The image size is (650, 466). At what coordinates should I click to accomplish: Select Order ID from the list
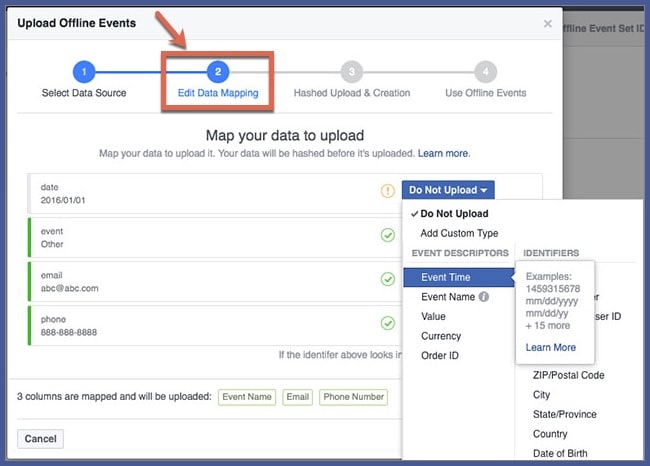pos(440,355)
